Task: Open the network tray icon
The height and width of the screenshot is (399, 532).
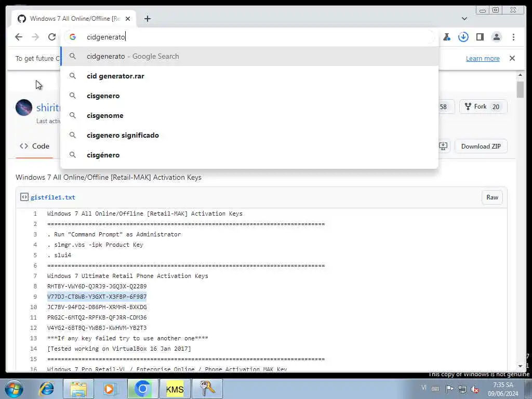Action: tap(462, 389)
